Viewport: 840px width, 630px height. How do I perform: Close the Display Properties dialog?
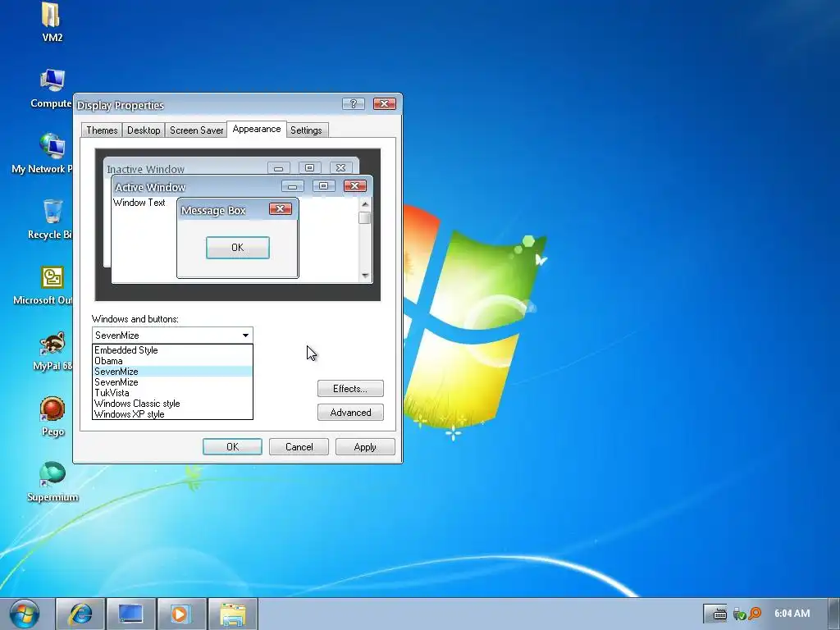point(384,103)
